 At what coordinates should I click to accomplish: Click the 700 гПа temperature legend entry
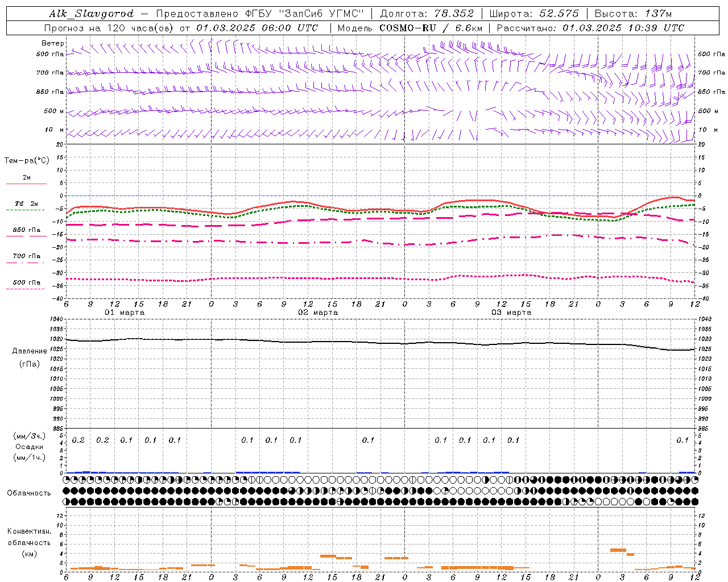click(27, 256)
